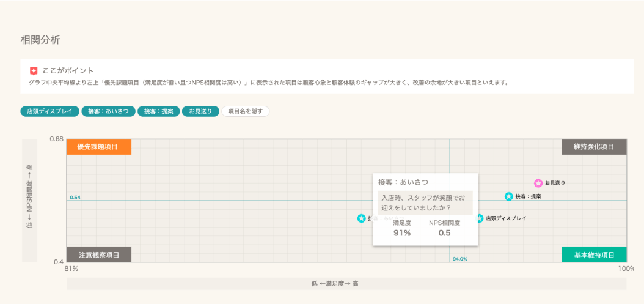This screenshot has height=304, width=644.
Task: Click the 低←満足度→高 horizontal axis bar
Action: 346,284
